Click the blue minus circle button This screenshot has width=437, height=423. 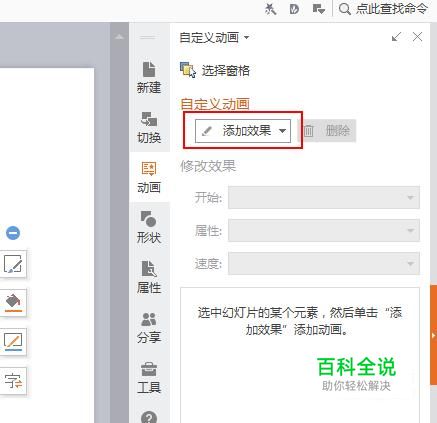13,233
